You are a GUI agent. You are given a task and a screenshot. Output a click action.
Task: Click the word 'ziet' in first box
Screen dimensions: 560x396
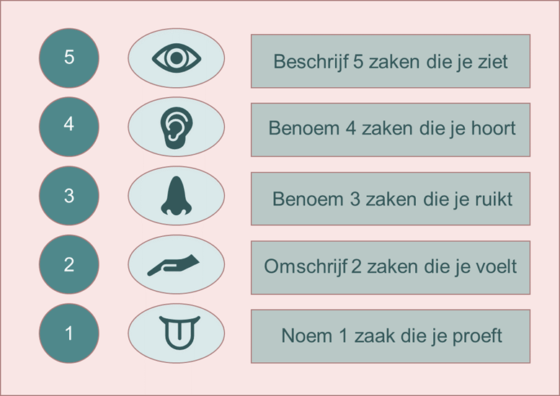[x=493, y=62]
